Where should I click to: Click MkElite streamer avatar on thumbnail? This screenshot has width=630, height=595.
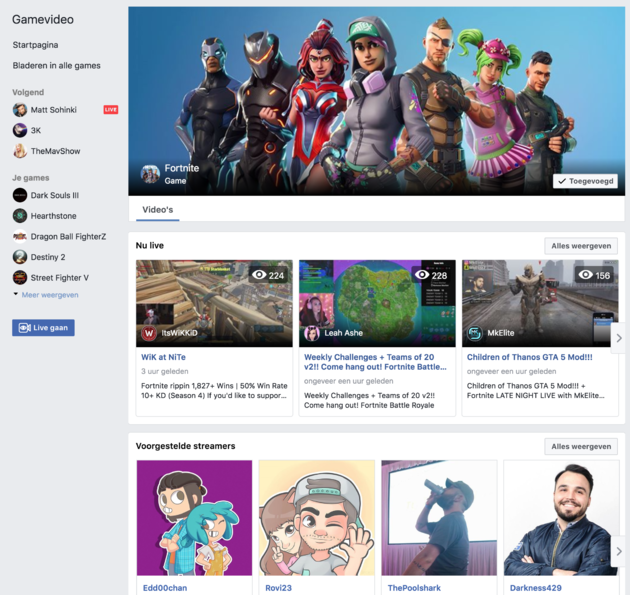click(x=475, y=333)
